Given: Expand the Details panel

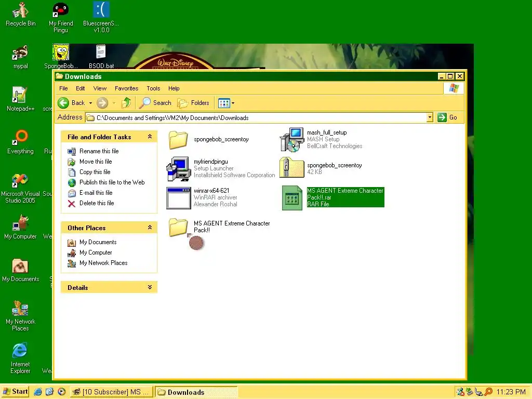Looking at the screenshot, I should tap(150, 287).
